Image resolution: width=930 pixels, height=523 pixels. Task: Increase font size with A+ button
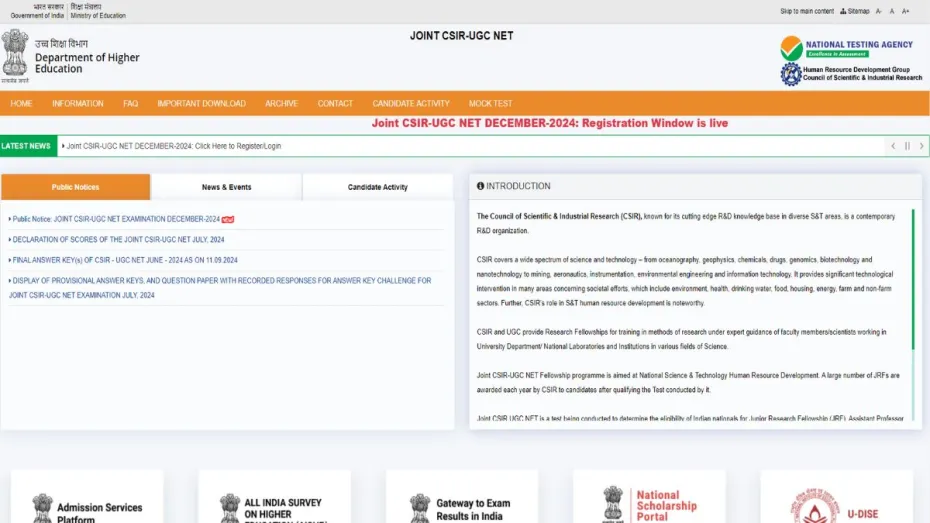906,11
